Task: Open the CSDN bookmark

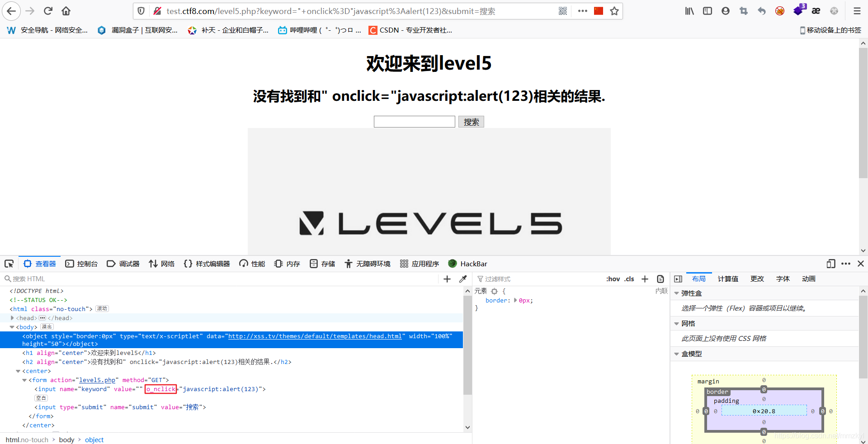Action: [x=410, y=30]
